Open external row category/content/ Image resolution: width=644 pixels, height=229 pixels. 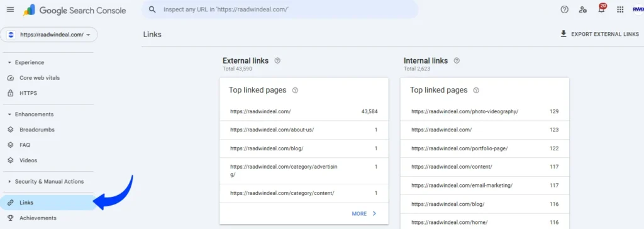tap(304, 193)
